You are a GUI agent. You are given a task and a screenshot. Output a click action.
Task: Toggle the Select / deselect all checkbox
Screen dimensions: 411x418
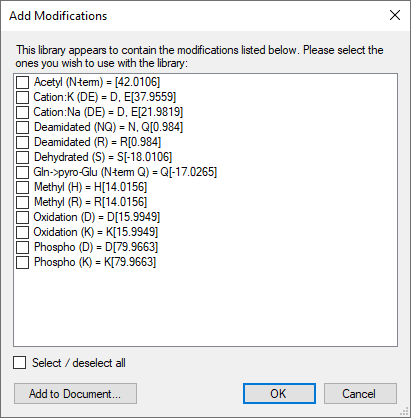point(20,363)
